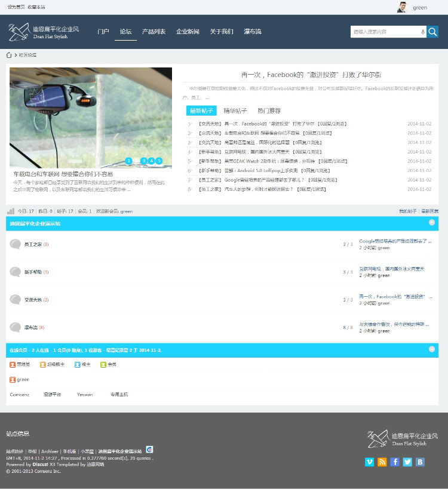The width and height of the screenshot is (448, 489).
Task: Switch slideshow to slide 4
Action: pyautogui.click(x=151, y=161)
